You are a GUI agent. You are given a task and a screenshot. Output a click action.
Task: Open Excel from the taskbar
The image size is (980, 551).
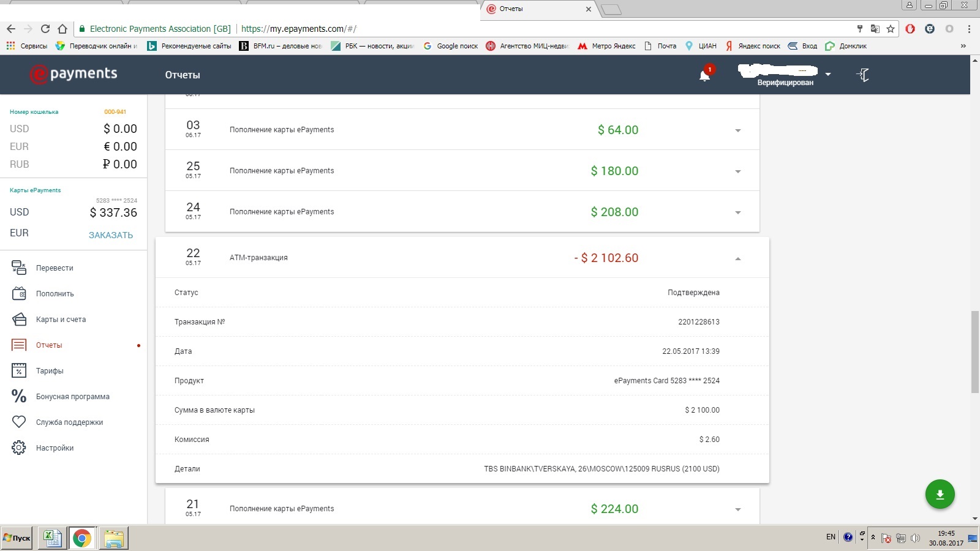(52, 538)
